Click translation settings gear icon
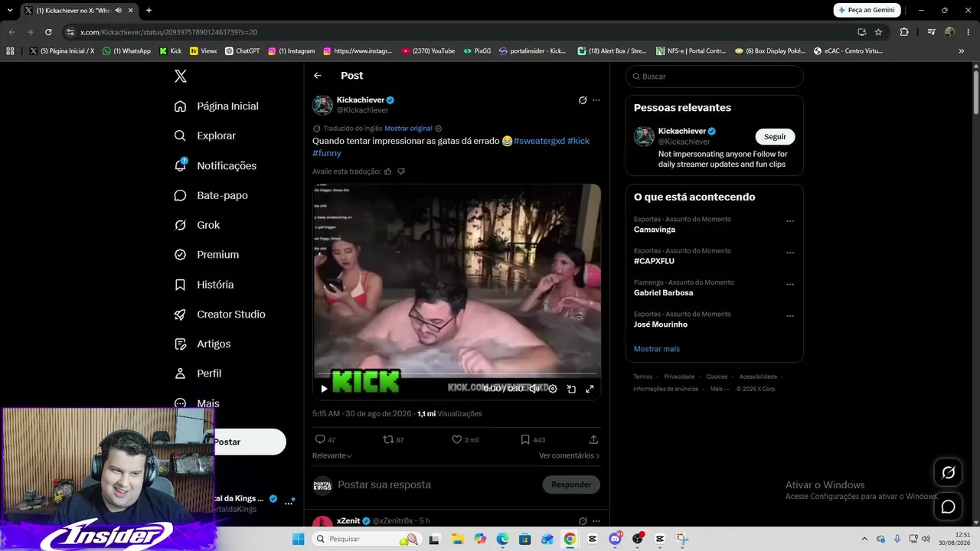This screenshot has width=980, height=551. 438,129
